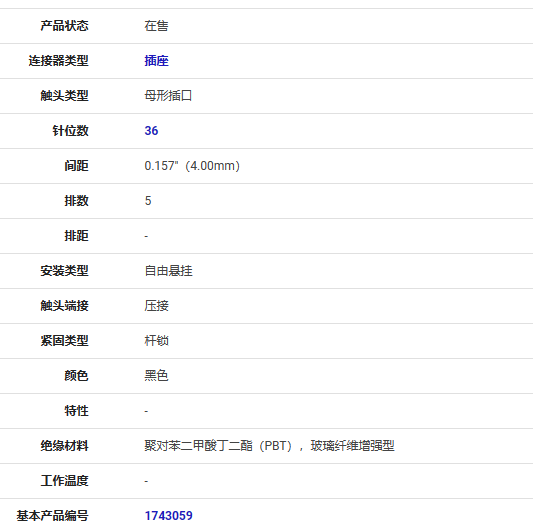Click the 在售 status value
533x532 pixels.
(x=156, y=26)
